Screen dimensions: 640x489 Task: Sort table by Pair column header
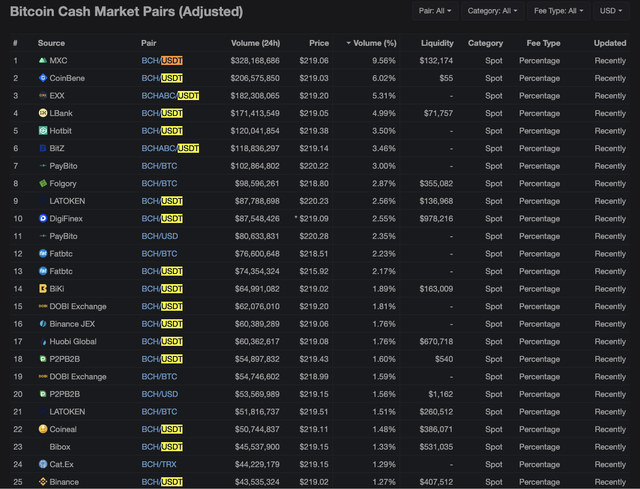point(149,43)
